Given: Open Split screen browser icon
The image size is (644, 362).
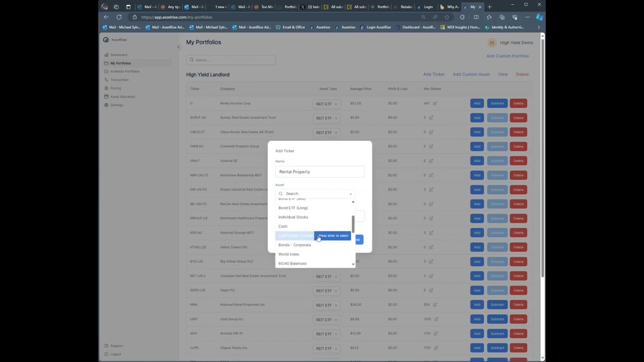Looking at the screenshot, I should pos(476,17).
